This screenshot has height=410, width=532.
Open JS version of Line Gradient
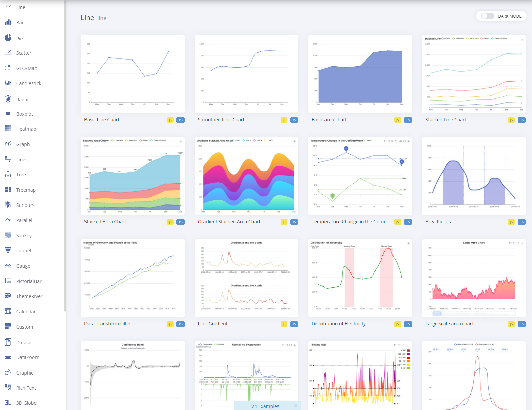(284, 324)
